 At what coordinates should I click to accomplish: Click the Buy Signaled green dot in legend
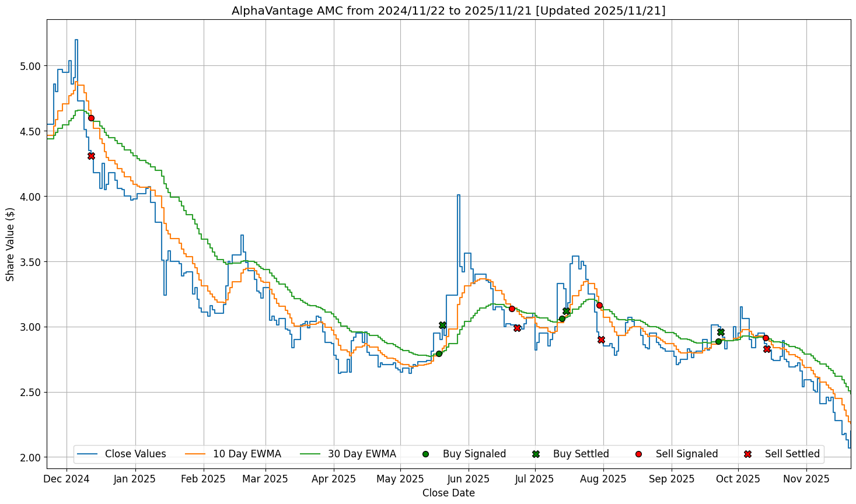[425, 454]
